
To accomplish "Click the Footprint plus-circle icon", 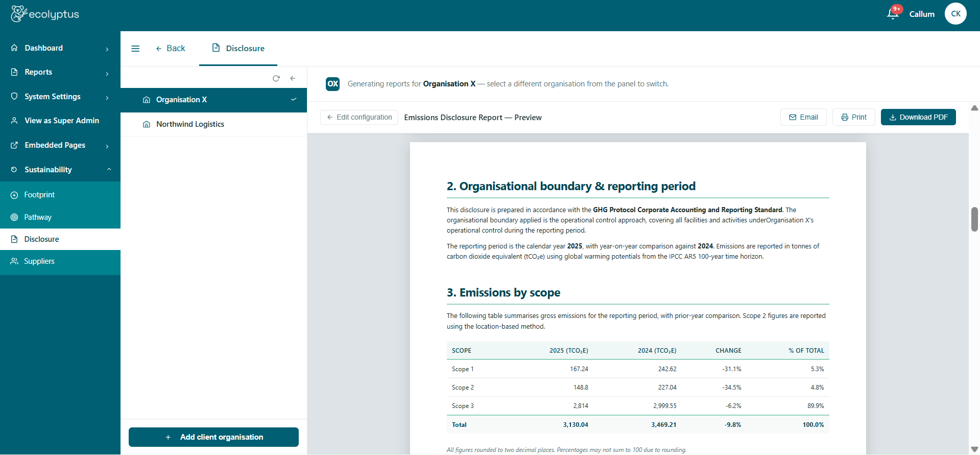I will 14,195.
